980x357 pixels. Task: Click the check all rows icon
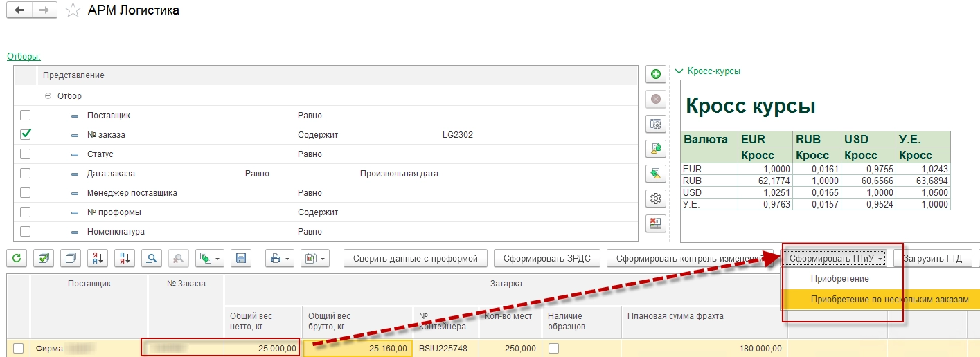[44, 258]
